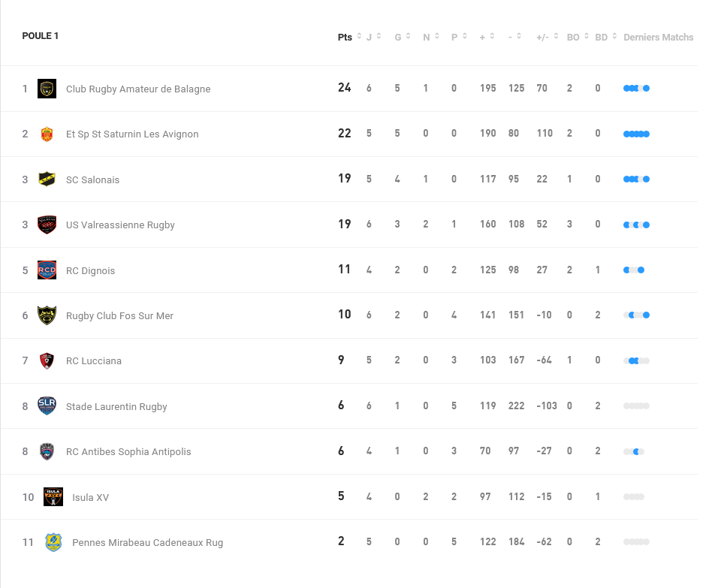Viewport: 715px width, 588px height.
Task: Click the Rugby Club Fos Sur Mer crest
Action: point(47,315)
